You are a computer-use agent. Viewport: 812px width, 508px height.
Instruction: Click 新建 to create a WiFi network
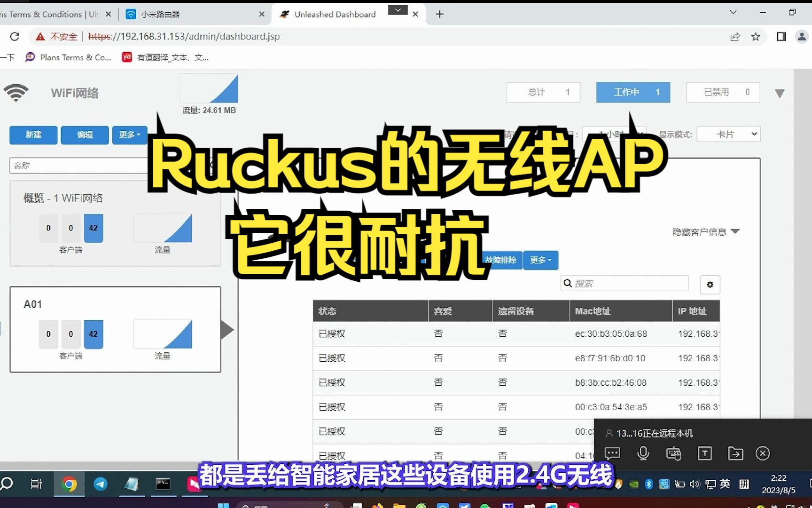[33, 135]
